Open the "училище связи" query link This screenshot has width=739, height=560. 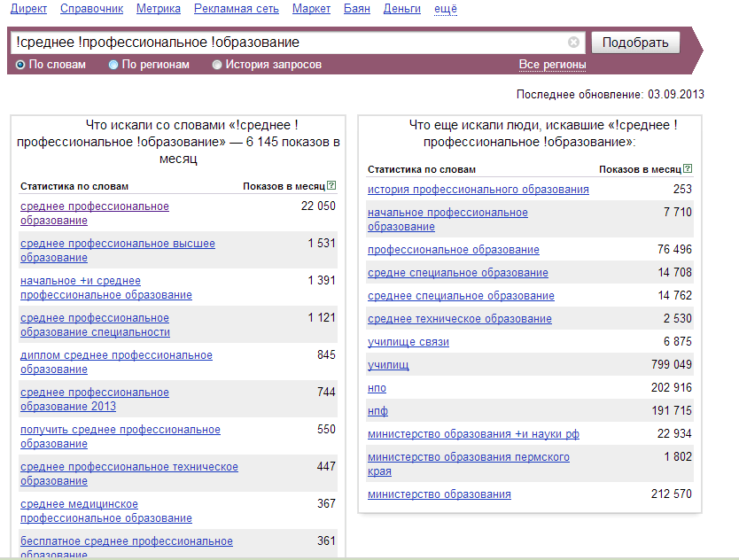pos(408,342)
